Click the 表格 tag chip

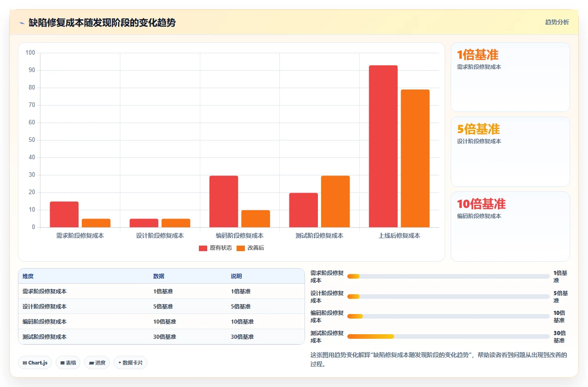(68, 363)
